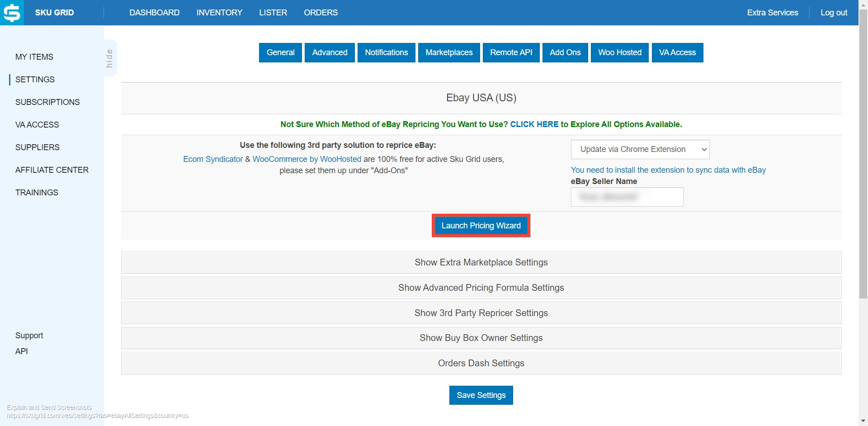868x426 pixels.
Task: Open AFFILIATE CENTER in sidebar
Action: tap(52, 170)
